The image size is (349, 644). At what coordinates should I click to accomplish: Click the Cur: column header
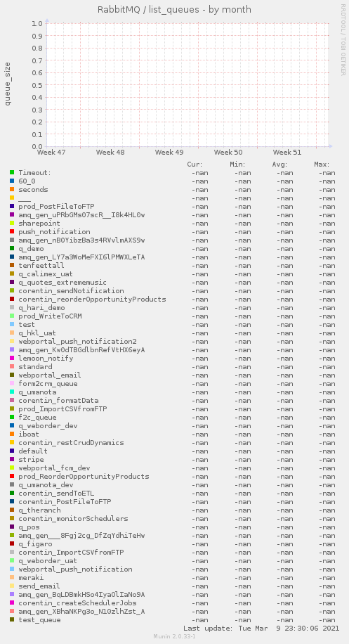[195, 165]
